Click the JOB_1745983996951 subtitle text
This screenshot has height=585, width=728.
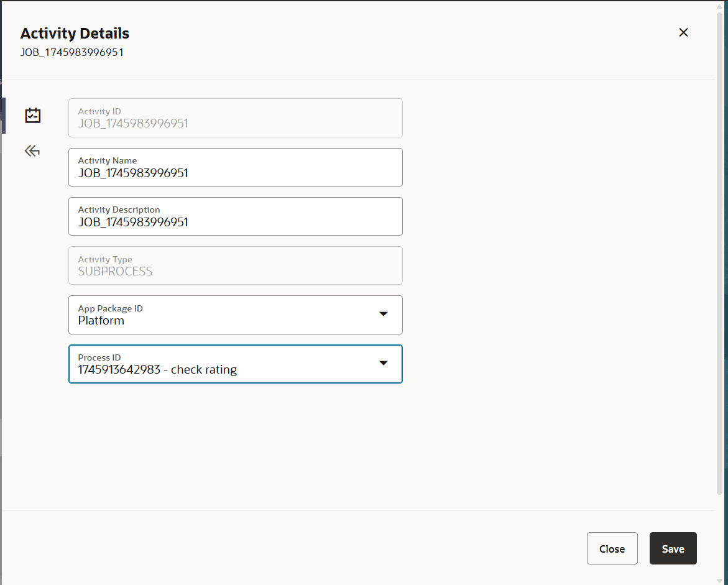click(72, 53)
